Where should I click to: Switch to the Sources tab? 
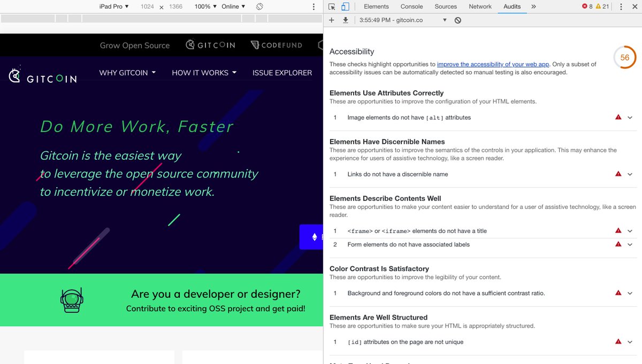[446, 6]
